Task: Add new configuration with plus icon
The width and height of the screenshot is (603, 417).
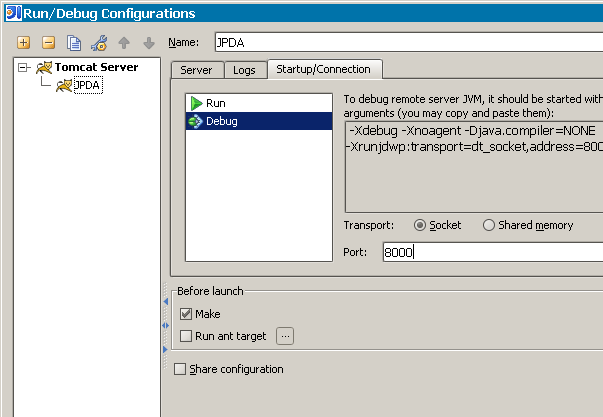Action: click(x=23, y=42)
